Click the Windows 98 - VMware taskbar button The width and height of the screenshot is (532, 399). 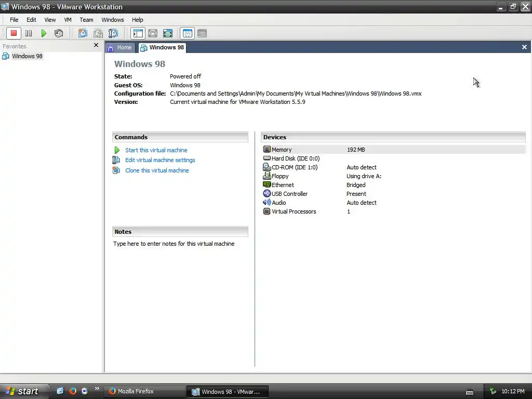(x=228, y=392)
